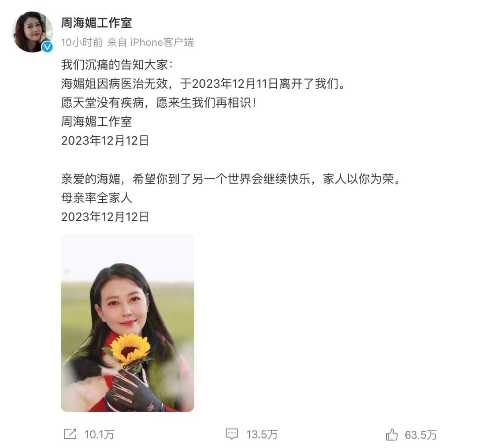Click the date below the studio signature
Image resolution: width=497 pixels, height=448 pixels.
[105, 141]
